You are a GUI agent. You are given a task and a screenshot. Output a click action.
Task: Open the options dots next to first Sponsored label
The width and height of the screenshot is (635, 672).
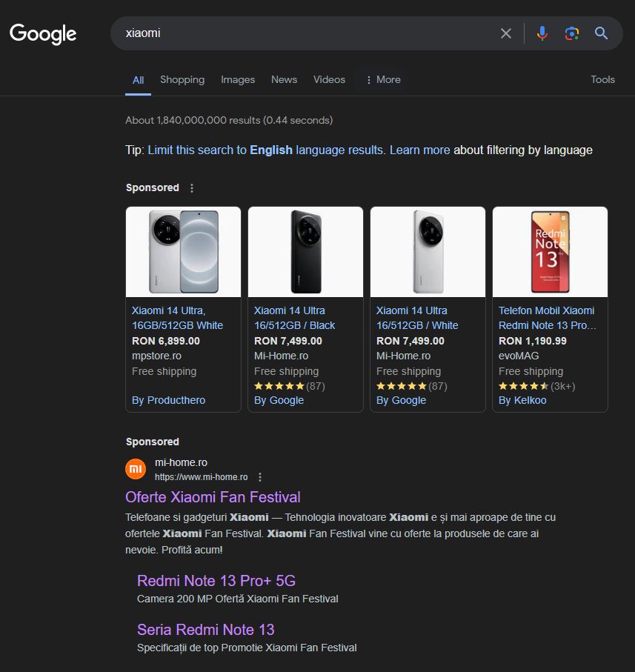(x=192, y=187)
